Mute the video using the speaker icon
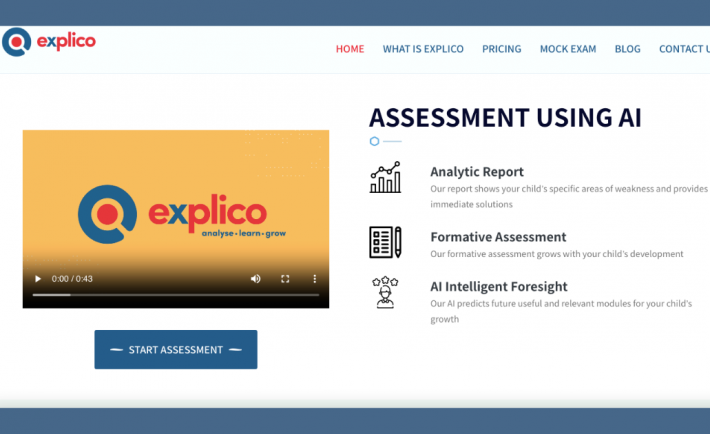Image resolution: width=710 pixels, height=434 pixels. point(256,279)
